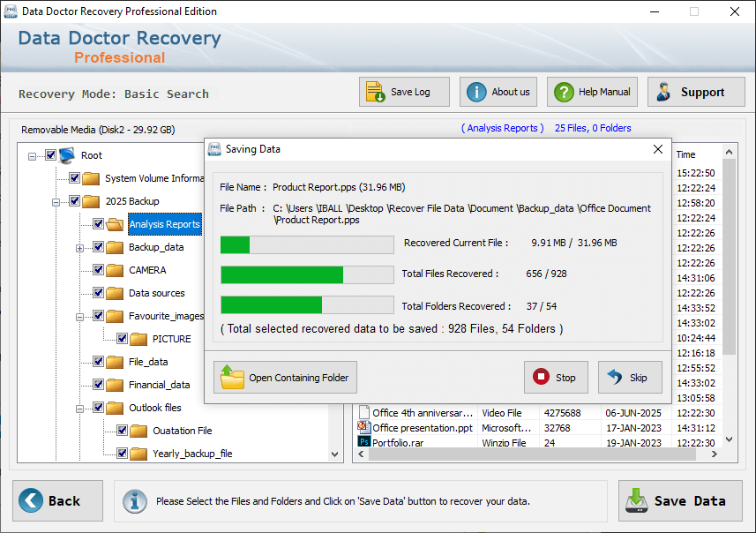
Task: Click the Save Data drive icon
Action: [636, 500]
